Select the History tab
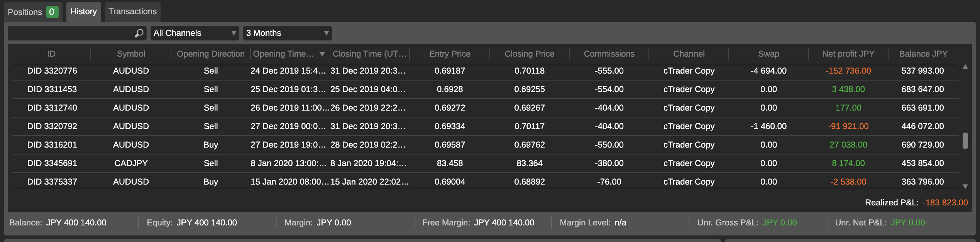This screenshot has height=242, width=980. pos(83,12)
